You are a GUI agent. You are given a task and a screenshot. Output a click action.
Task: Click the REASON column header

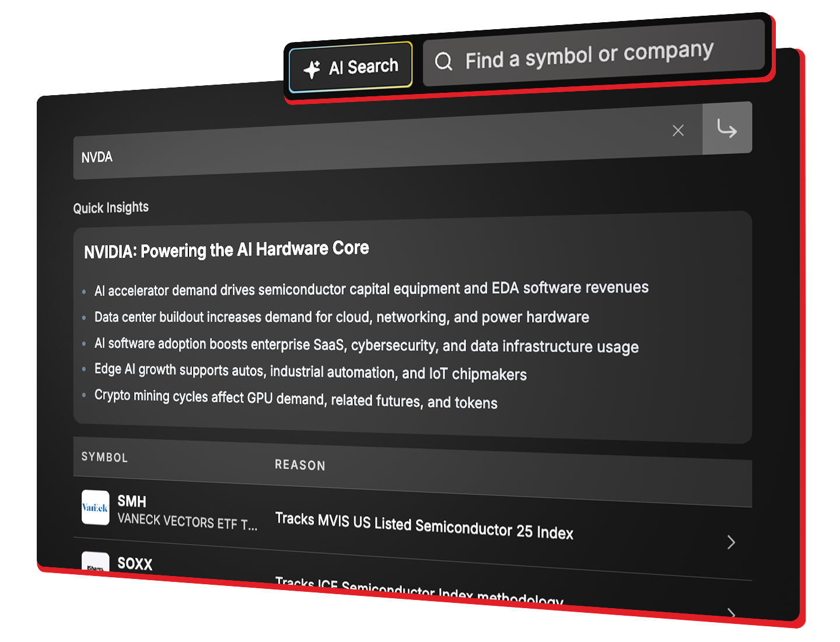[300, 465]
